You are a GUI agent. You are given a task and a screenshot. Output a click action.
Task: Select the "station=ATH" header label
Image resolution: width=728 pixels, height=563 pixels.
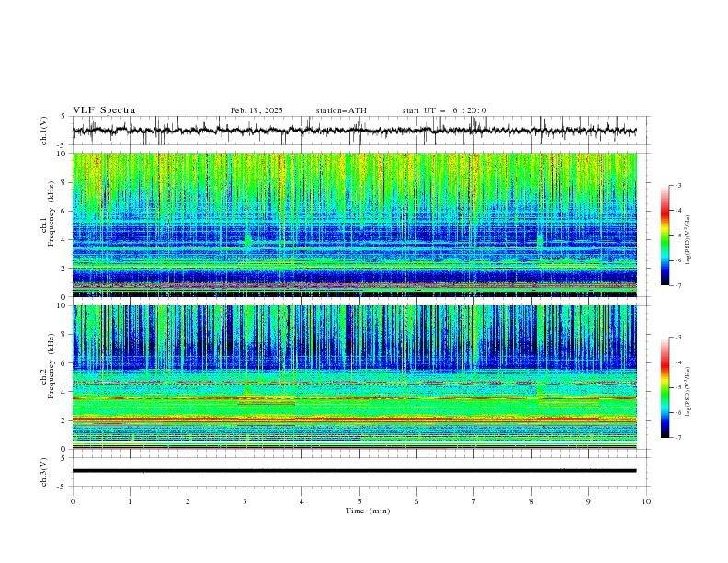tap(341, 110)
